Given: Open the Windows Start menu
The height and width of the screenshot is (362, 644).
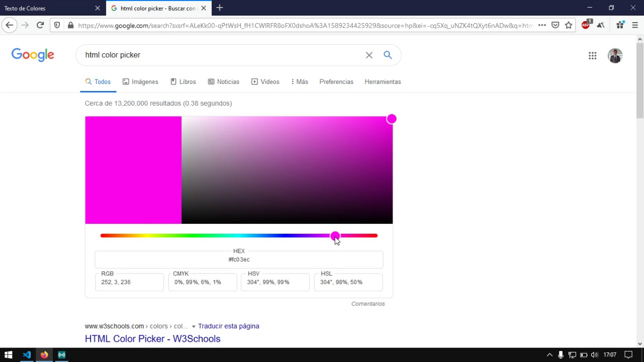Looking at the screenshot, I should click(x=8, y=355).
